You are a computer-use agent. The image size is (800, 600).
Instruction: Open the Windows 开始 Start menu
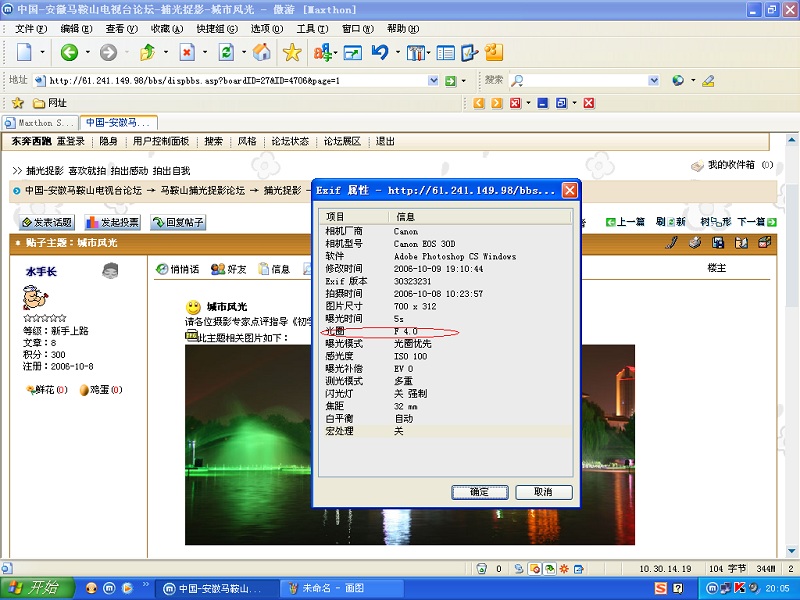[x=35, y=588]
